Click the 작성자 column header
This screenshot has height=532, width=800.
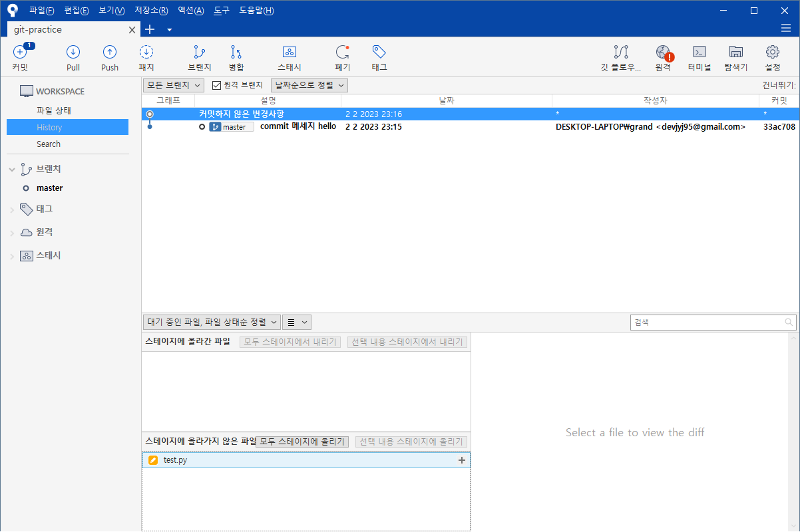[x=656, y=100]
